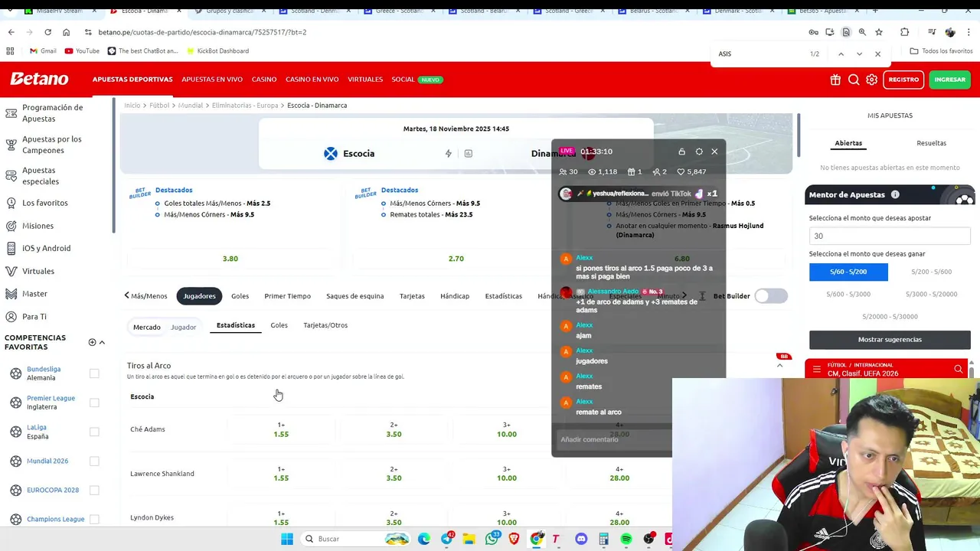This screenshot has height=551, width=980.
Task: Open the Resueltas bets tab
Action: click(931, 143)
